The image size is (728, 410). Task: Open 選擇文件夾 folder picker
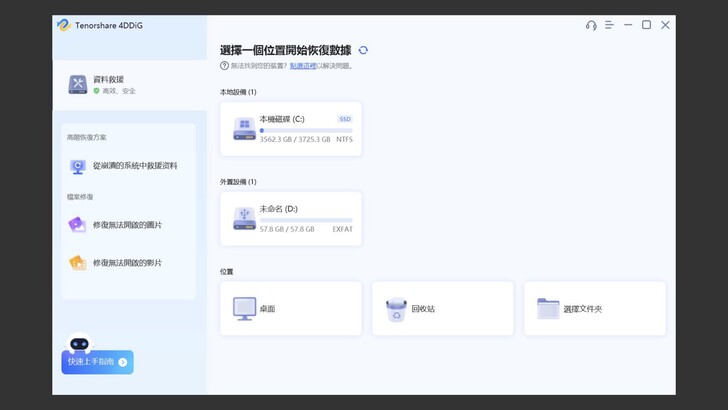(x=594, y=308)
